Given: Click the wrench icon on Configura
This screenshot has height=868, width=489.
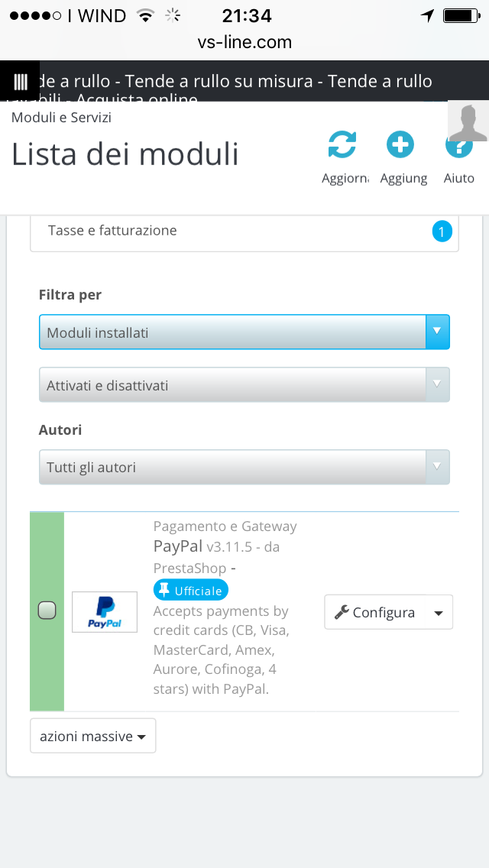Looking at the screenshot, I should (x=342, y=612).
